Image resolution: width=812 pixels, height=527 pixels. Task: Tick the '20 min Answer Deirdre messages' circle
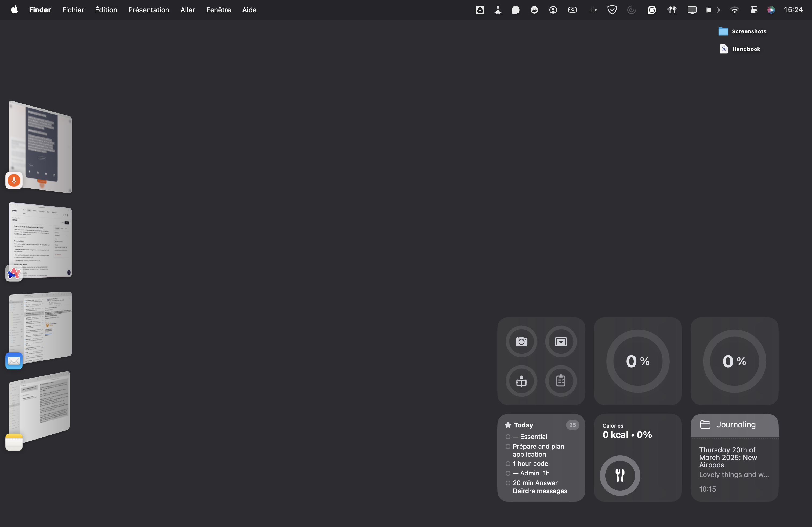point(508,483)
